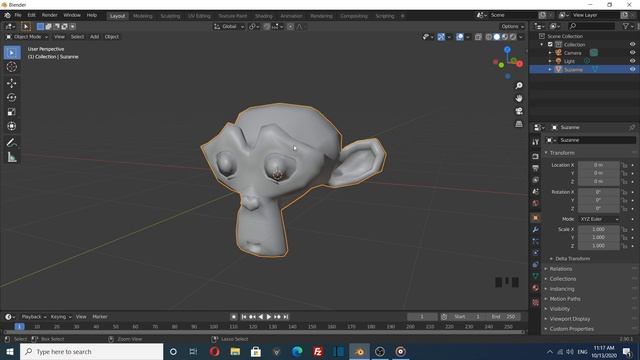Play the animation forward
The width and height of the screenshot is (640, 360).
(x=269, y=317)
